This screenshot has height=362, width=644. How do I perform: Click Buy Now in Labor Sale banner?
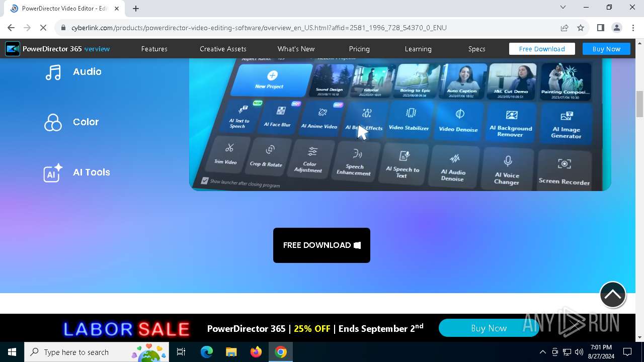click(x=489, y=328)
